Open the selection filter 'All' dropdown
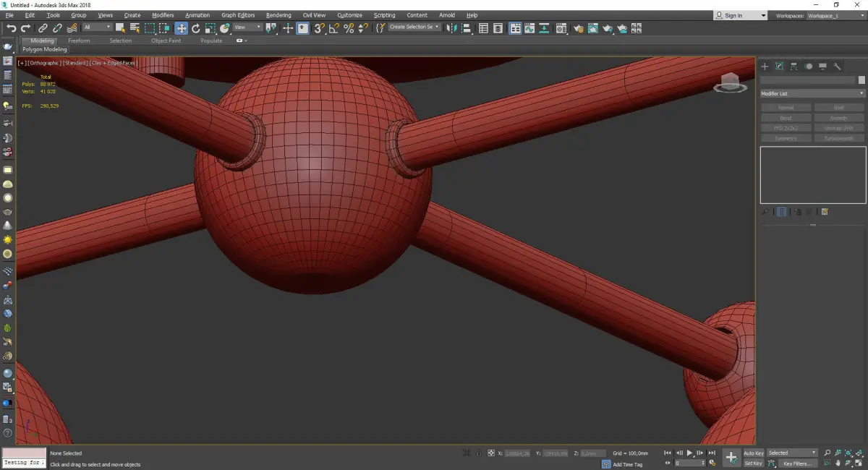This screenshot has height=470, width=868. pyautogui.click(x=97, y=27)
